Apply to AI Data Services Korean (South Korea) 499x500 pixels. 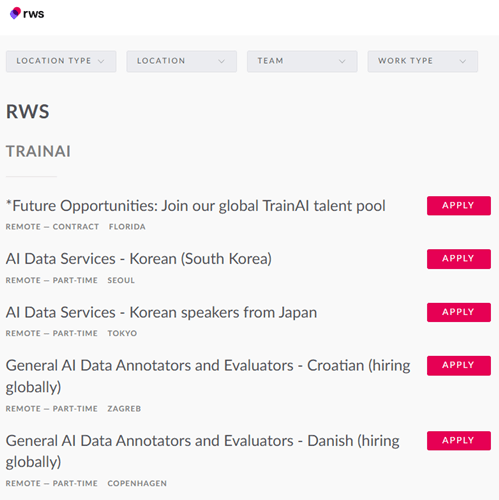coord(459,259)
